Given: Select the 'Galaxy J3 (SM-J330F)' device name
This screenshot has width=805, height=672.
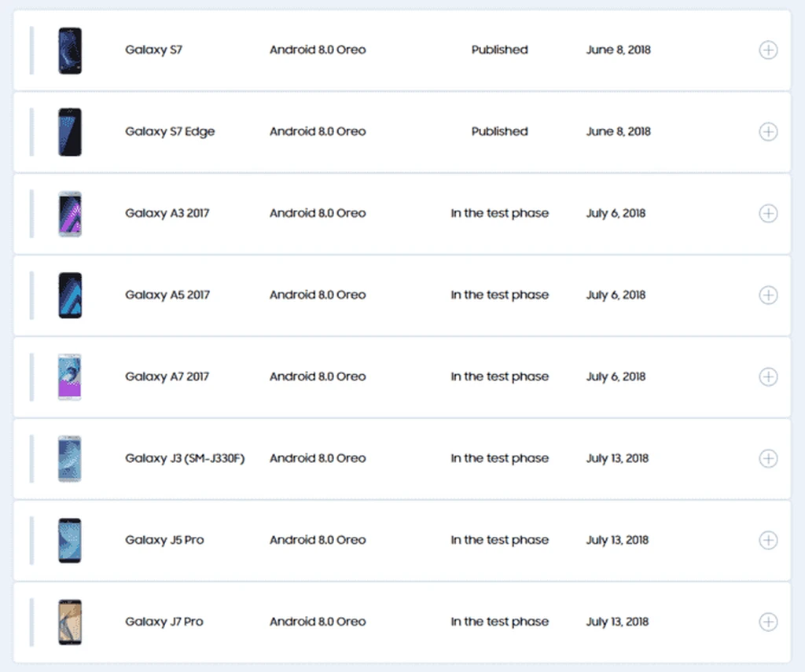Looking at the screenshot, I should point(185,458).
